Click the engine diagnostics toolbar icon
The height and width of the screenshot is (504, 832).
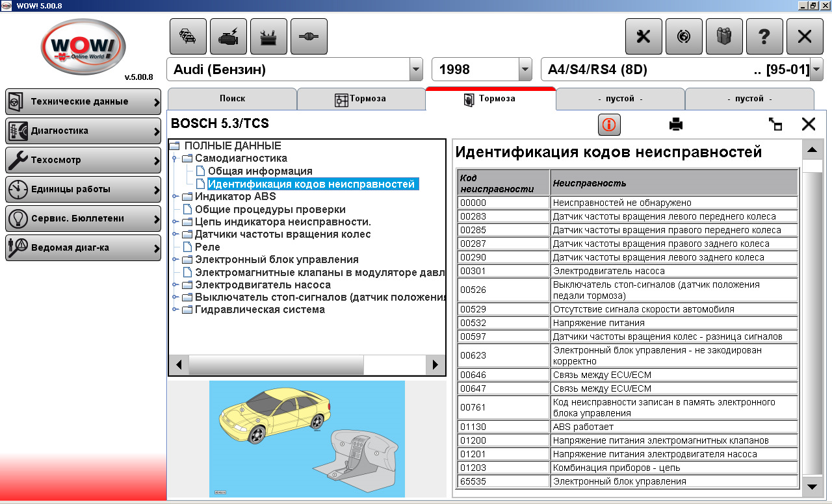click(x=228, y=36)
